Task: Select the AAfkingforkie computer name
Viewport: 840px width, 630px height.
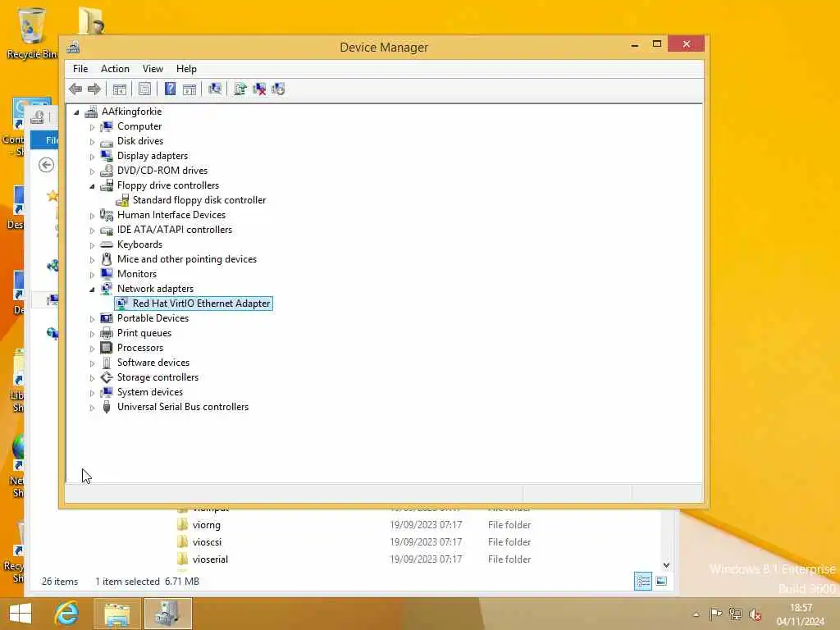Action: tap(131, 112)
